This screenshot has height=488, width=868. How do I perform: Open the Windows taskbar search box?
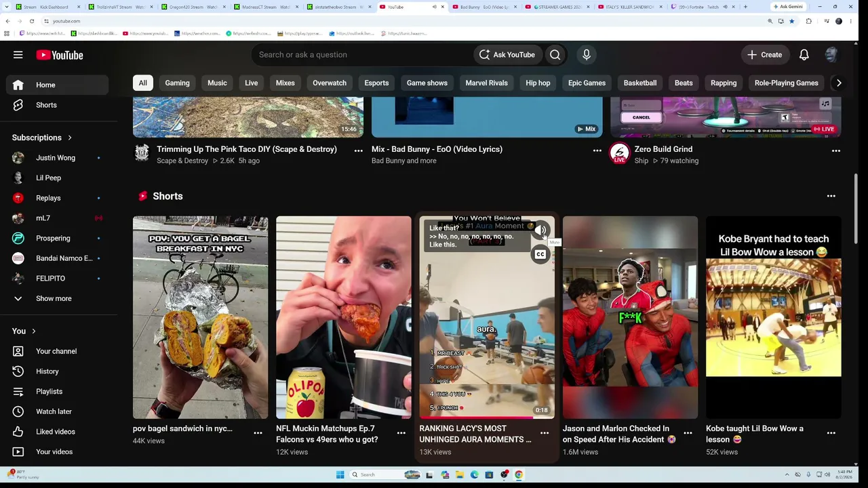(x=385, y=474)
